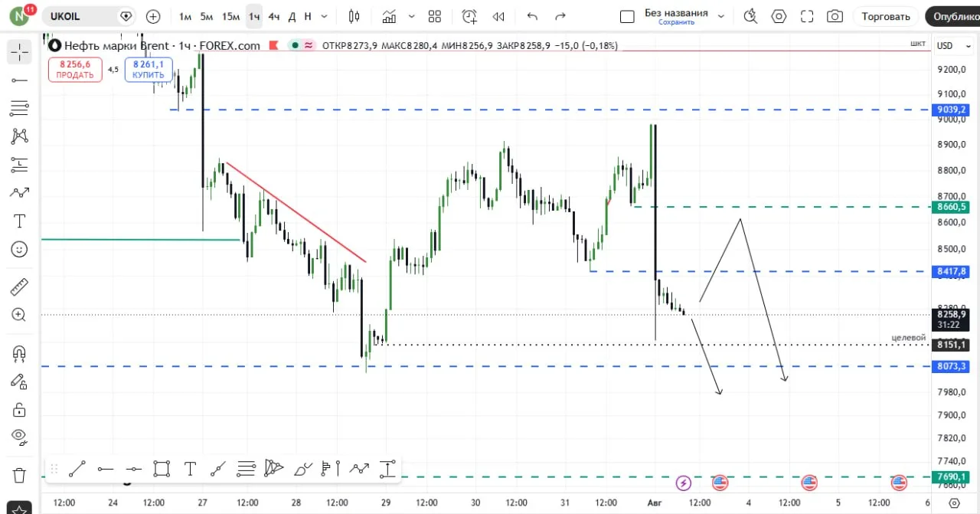The image size is (980, 514).
Task: Toggle the magnet snap mode
Action: coord(19,353)
